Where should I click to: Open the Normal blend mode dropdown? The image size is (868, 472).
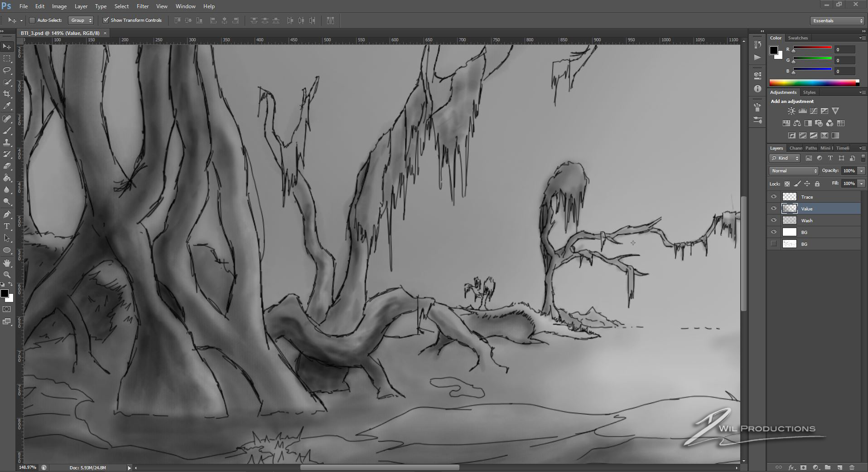tap(794, 171)
